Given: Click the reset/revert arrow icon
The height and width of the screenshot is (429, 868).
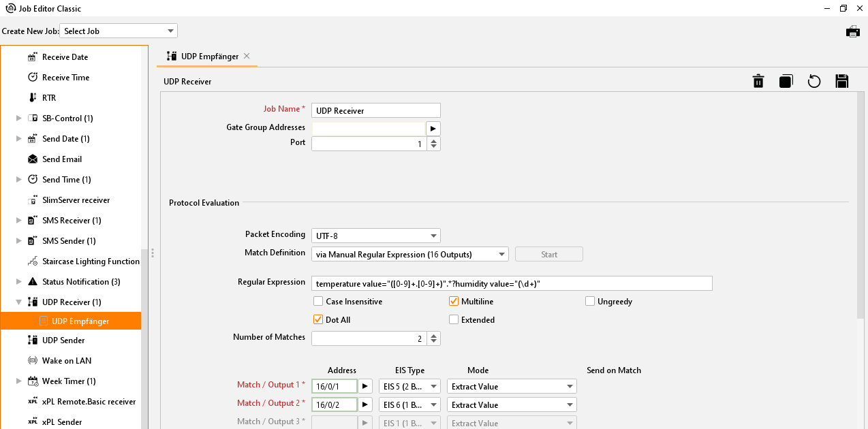Looking at the screenshot, I should click(x=813, y=82).
